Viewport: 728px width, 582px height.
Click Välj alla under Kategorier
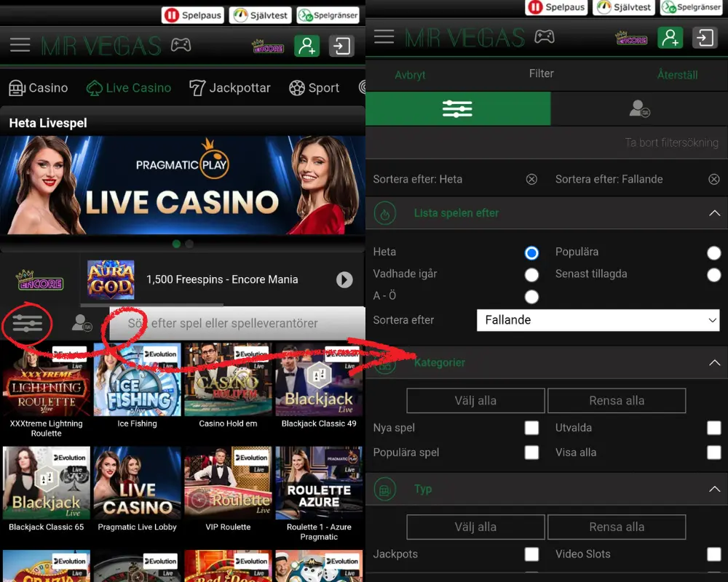coord(475,401)
